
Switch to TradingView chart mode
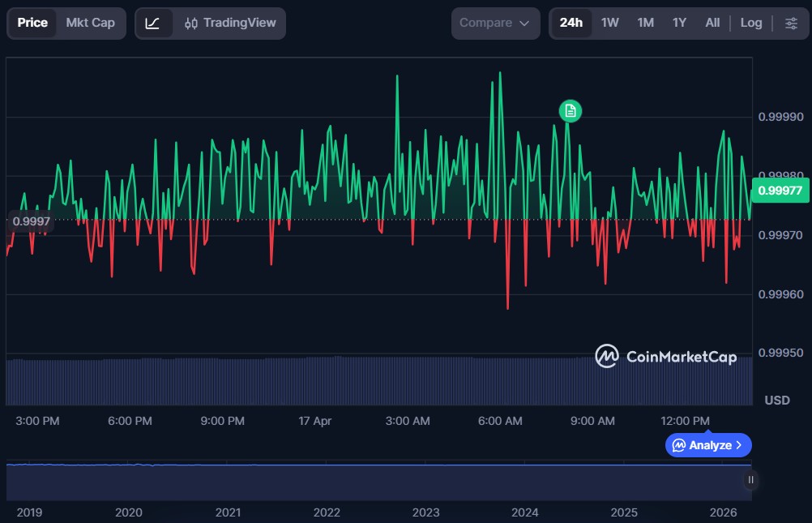pyautogui.click(x=230, y=23)
